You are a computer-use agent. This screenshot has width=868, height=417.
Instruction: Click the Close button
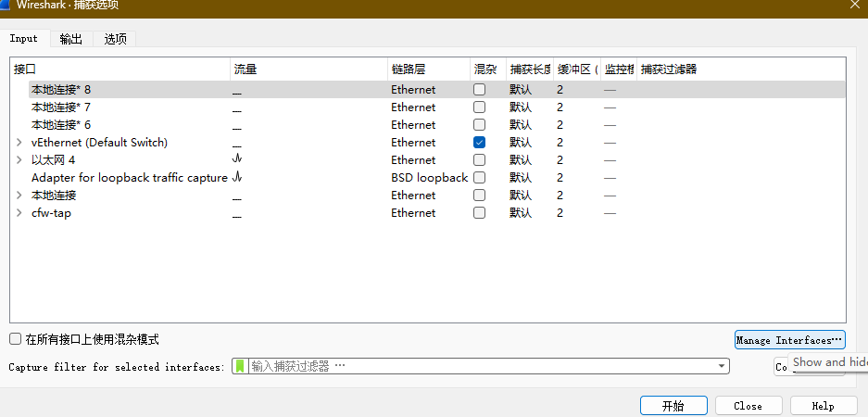(748, 406)
